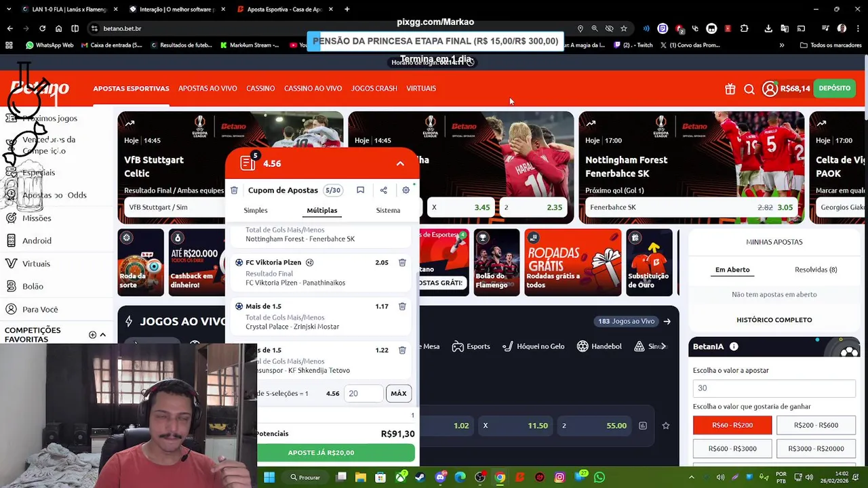Open the Em Aberto bets tab
Viewport: 868px width, 488px height.
coord(732,270)
